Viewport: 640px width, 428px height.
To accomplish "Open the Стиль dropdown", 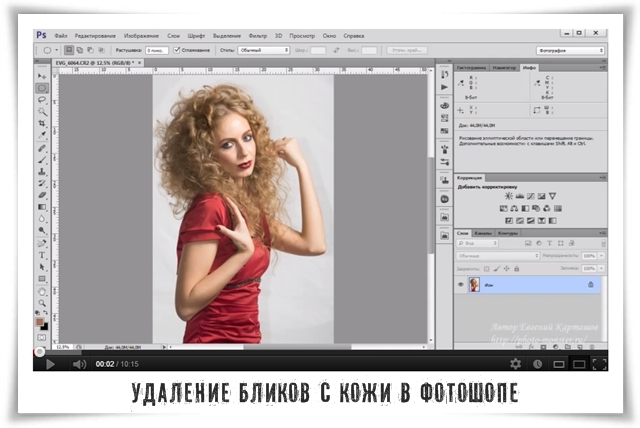I will click(264, 50).
